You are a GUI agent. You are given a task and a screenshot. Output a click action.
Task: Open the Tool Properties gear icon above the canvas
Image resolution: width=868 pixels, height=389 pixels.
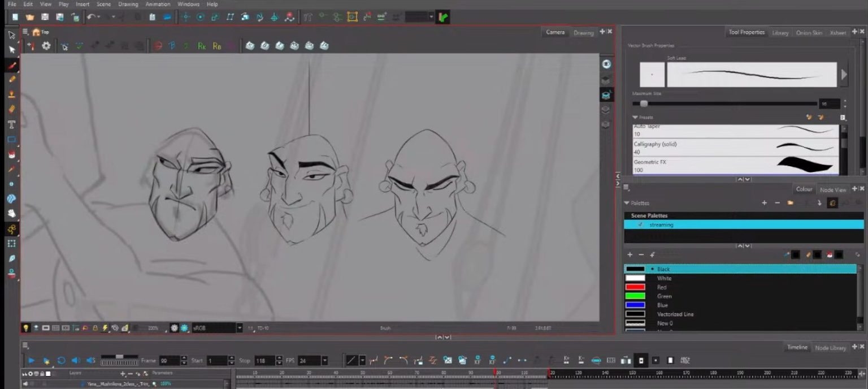pyautogui.click(x=46, y=46)
